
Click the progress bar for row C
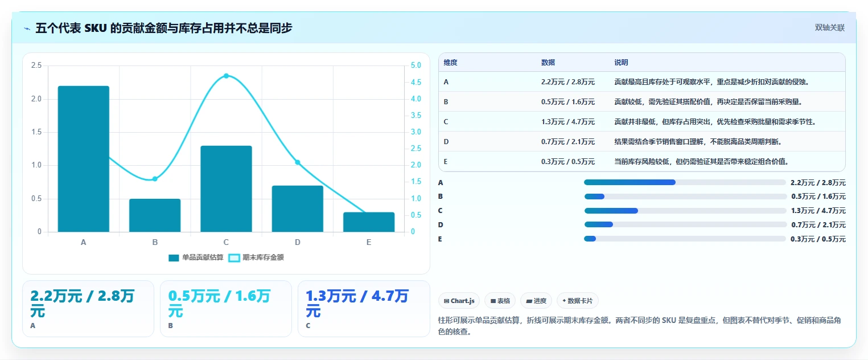[685, 211]
